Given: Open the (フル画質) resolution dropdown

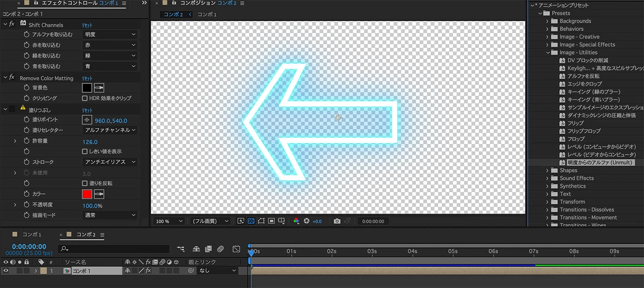Looking at the screenshot, I should (x=211, y=221).
